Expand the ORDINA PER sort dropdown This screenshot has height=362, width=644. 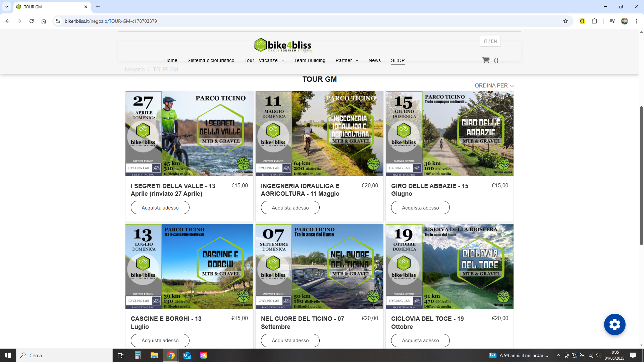tap(494, 86)
